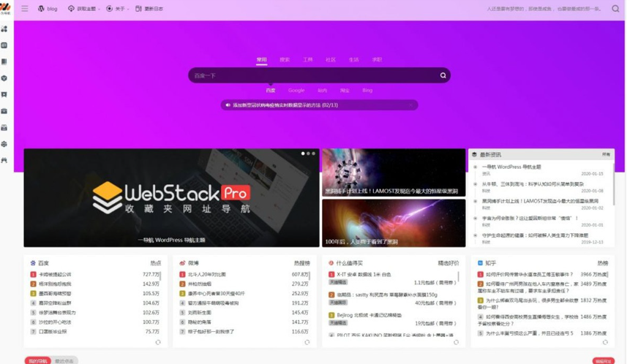Open the 100年后 black hole article image
Screen dimensions: 630x364
pyautogui.click(x=394, y=223)
